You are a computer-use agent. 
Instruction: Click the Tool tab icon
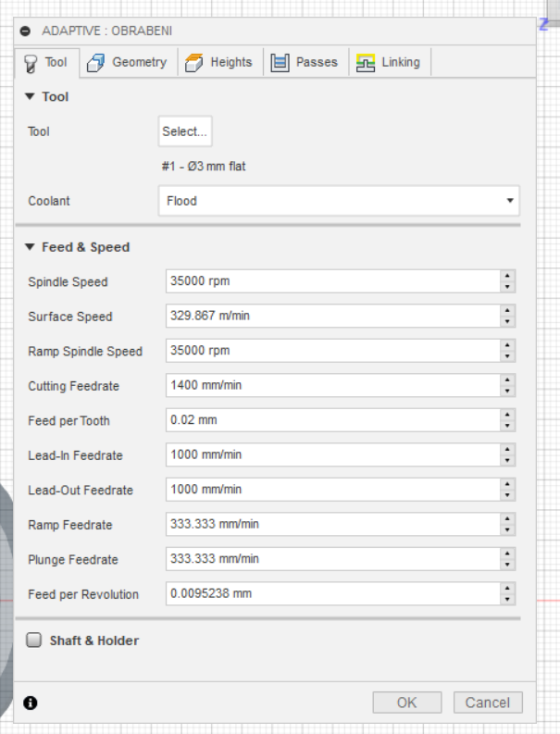click(31, 63)
